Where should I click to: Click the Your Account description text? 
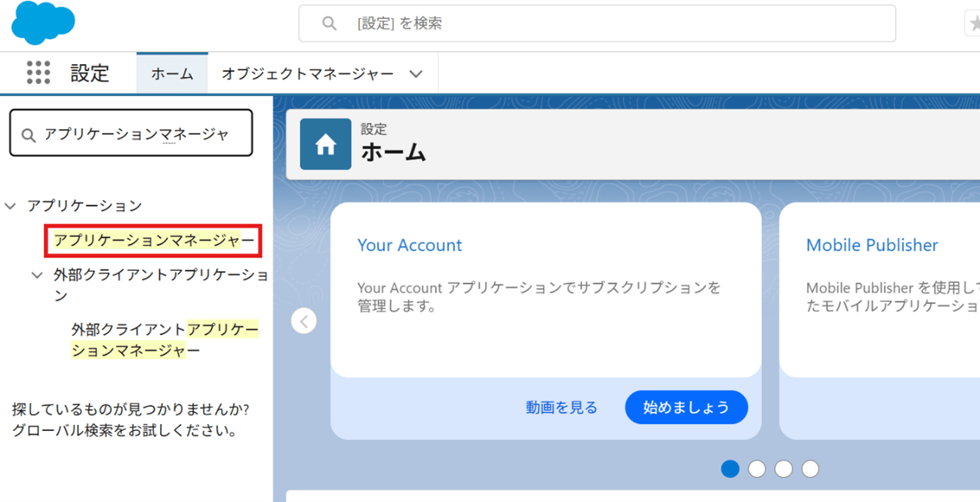(539, 297)
